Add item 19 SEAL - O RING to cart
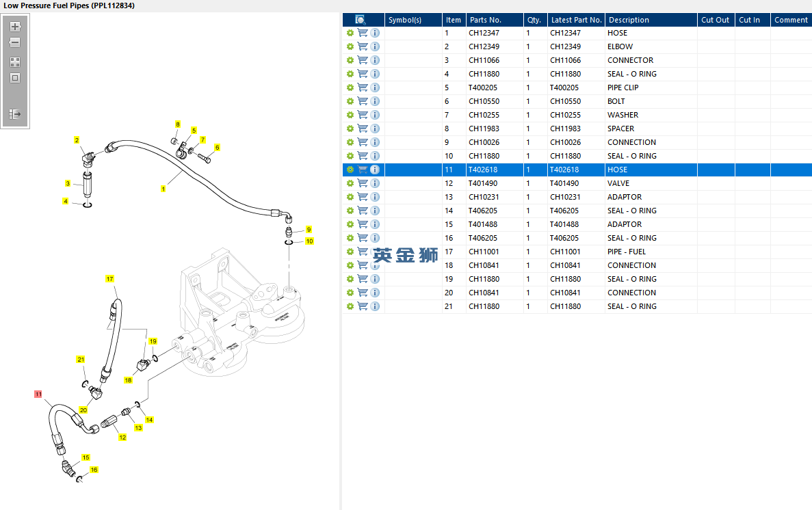Viewport: 812px width, 510px height. pyautogui.click(x=363, y=279)
